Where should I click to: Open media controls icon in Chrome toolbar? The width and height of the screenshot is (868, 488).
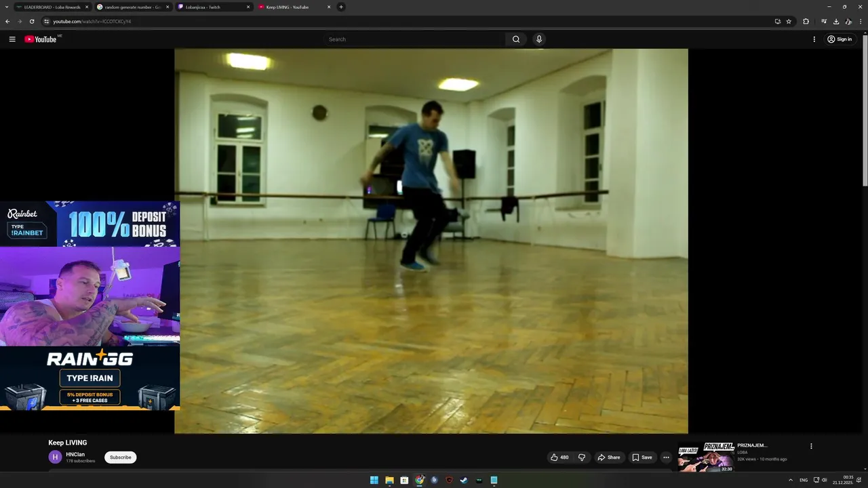point(824,21)
